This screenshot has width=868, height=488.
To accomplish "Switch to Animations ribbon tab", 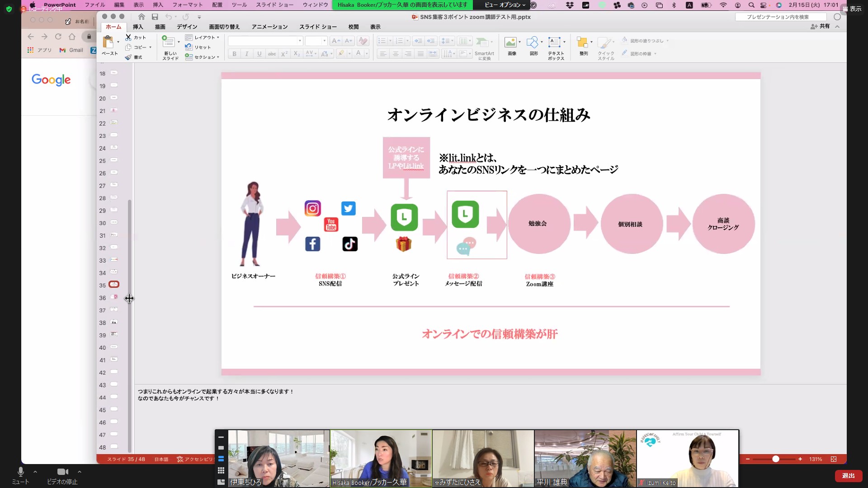I will tap(269, 27).
